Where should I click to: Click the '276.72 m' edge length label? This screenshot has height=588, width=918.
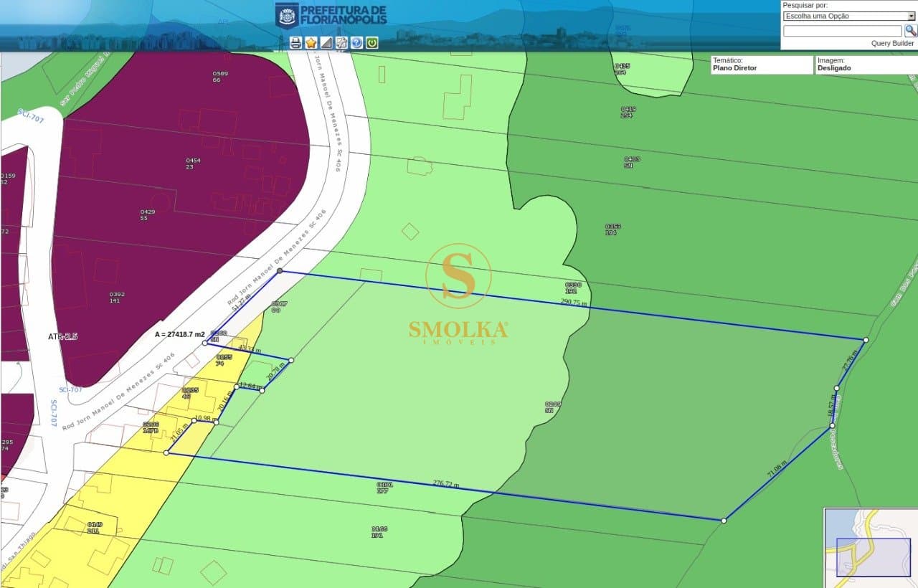pos(446,484)
